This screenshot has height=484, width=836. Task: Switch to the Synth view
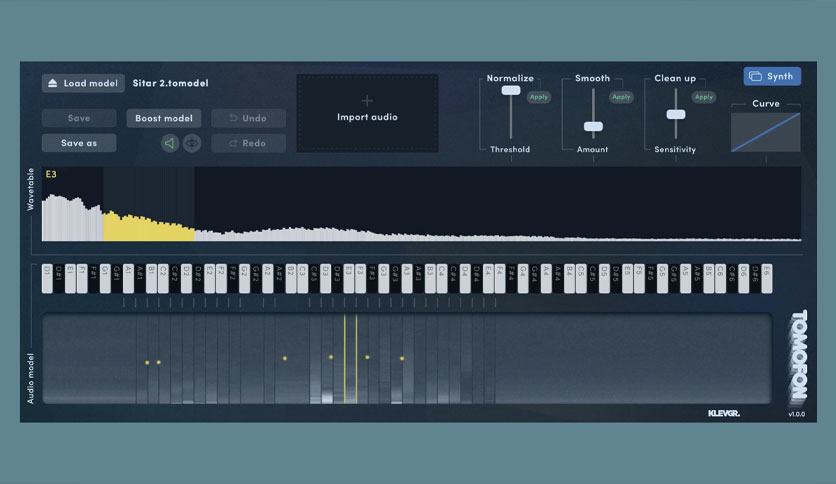tap(772, 76)
